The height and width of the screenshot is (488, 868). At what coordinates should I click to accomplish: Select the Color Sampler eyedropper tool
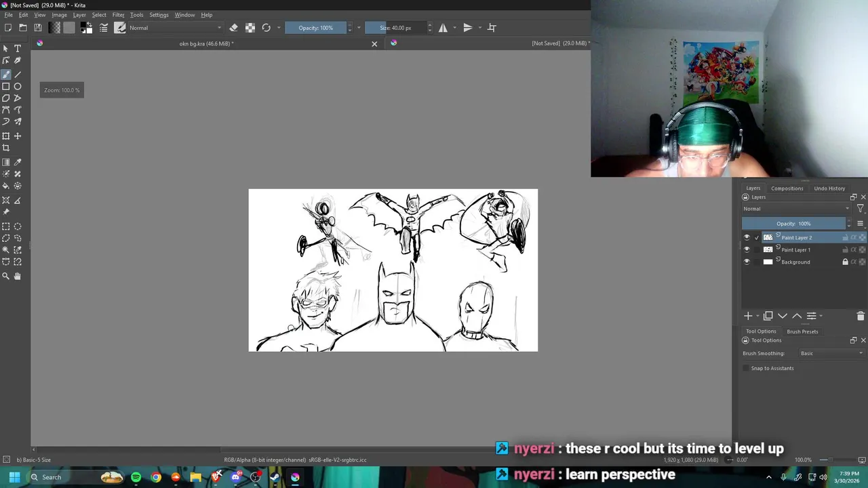click(18, 163)
